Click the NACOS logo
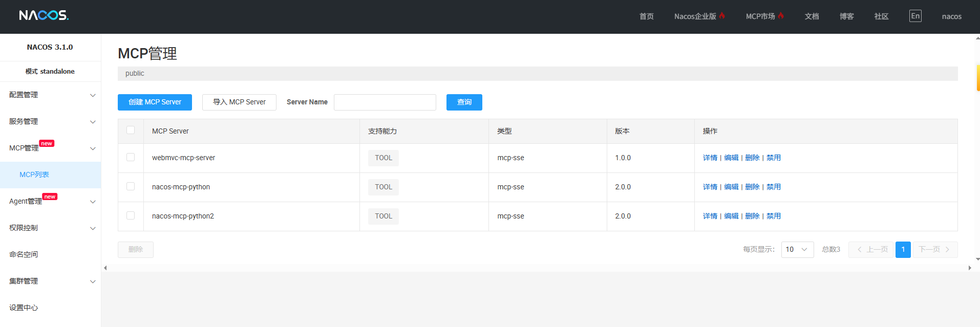 coord(44,15)
